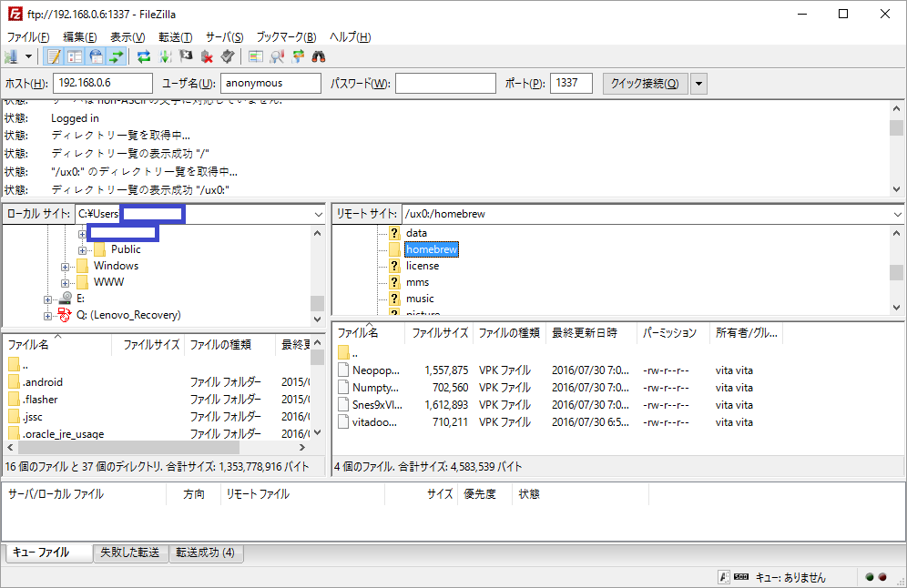Expand the Q: (Lenovo_Recovery) drive node
Viewport: 907px width, 588px height.
[x=47, y=316]
